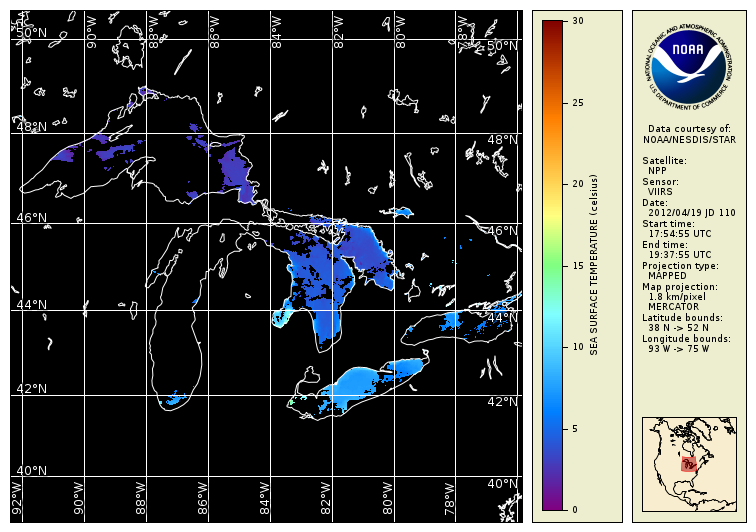Click the 'Satellite:' label
Viewport: 756px width, 532px height.
[x=664, y=161]
